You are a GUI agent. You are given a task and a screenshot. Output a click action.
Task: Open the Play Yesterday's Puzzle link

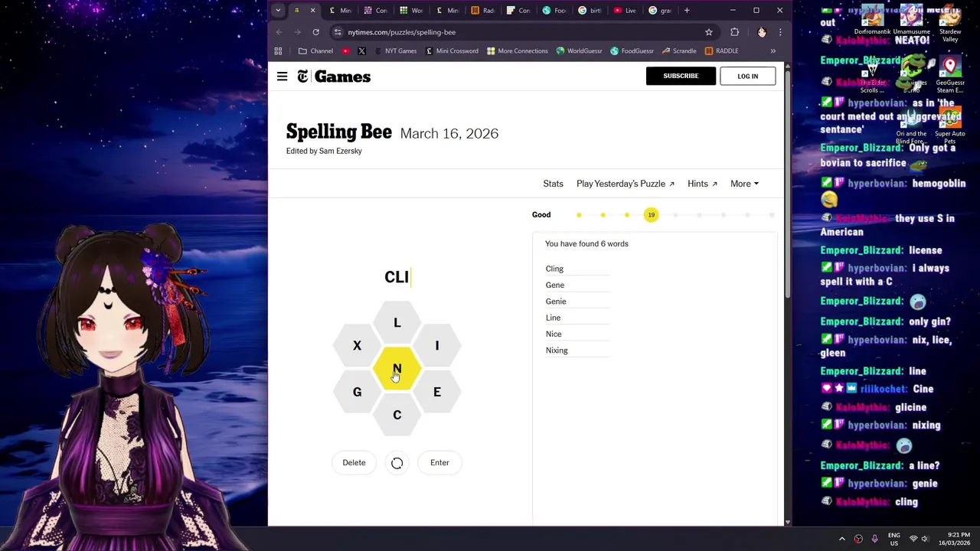pos(625,184)
